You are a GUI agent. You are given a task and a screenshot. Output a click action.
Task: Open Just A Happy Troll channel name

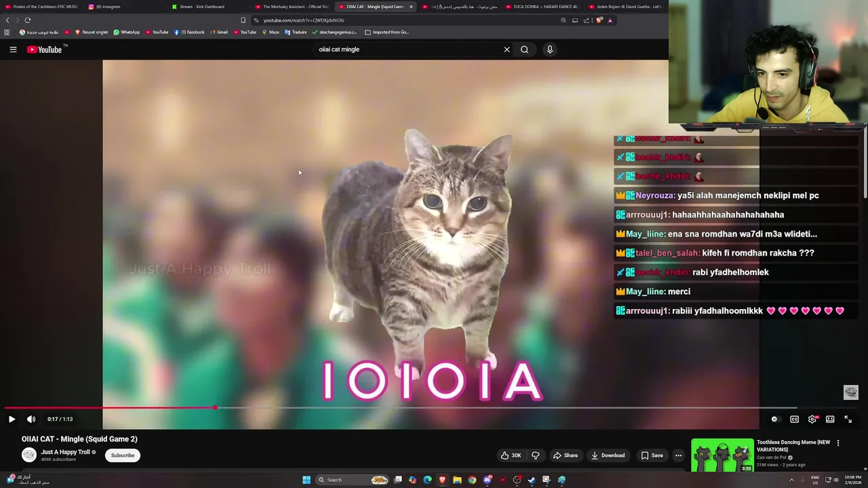click(x=65, y=452)
